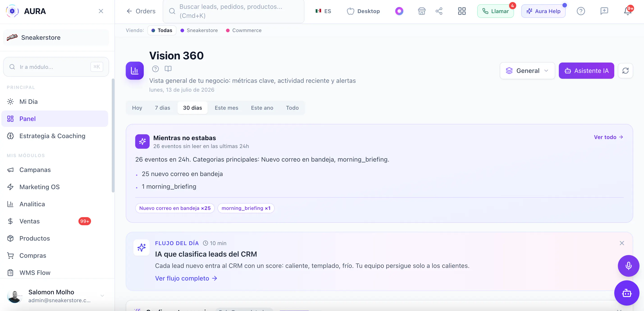Open the apps grid icon
Image resolution: width=644 pixels, height=311 pixels.
[x=461, y=11]
